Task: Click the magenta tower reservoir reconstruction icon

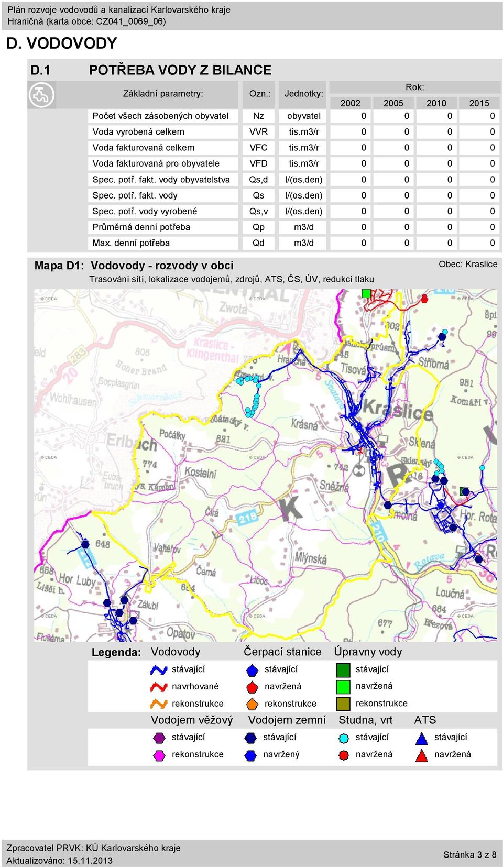Action: point(159,755)
